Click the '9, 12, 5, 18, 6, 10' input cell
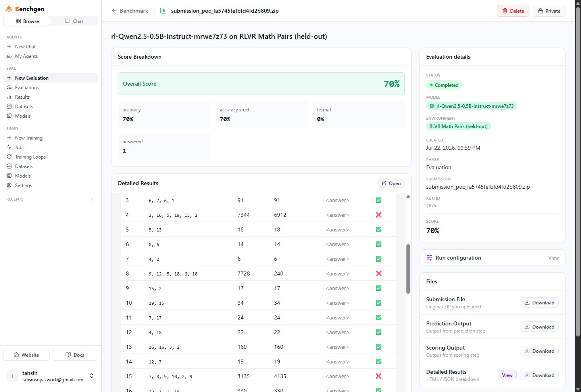This screenshot has height=392, width=581. 173,274
